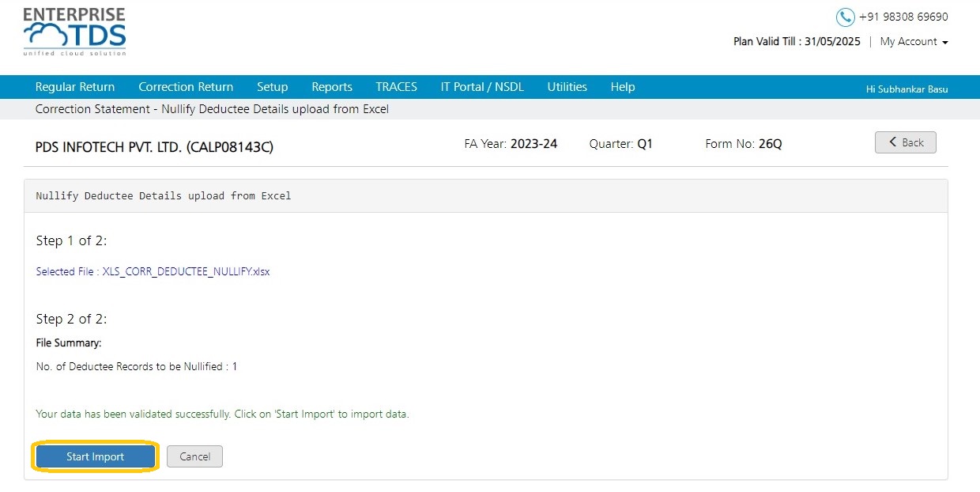The image size is (980, 492).
Task: Open the IT Portal / NSDL menu
Action: click(482, 87)
